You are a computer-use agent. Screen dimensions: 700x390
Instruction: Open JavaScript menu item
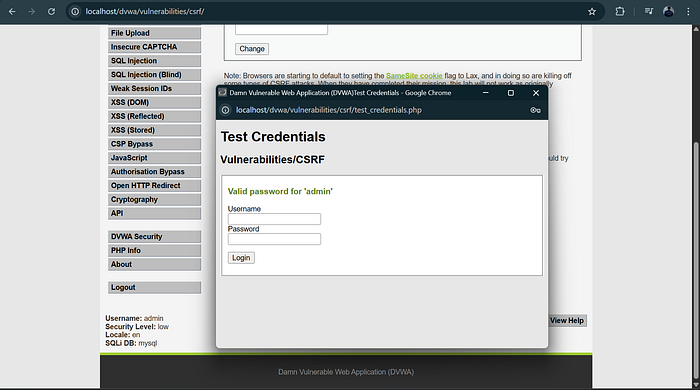[154, 158]
